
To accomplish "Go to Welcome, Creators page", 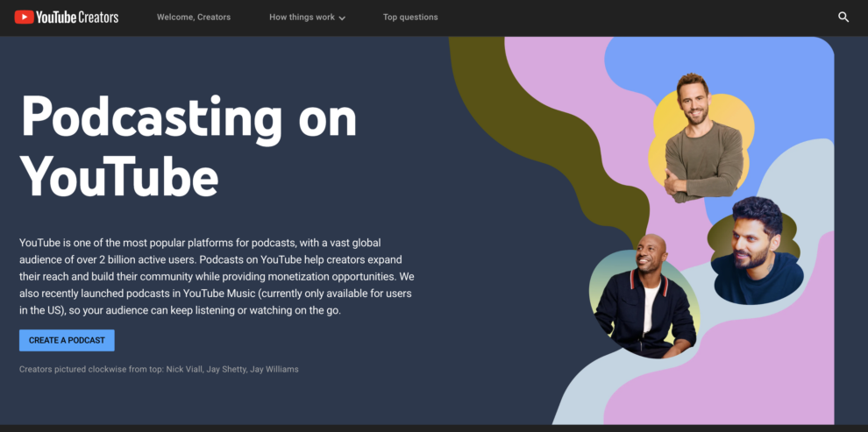I will pyautogui.click(x=194, y=18).
